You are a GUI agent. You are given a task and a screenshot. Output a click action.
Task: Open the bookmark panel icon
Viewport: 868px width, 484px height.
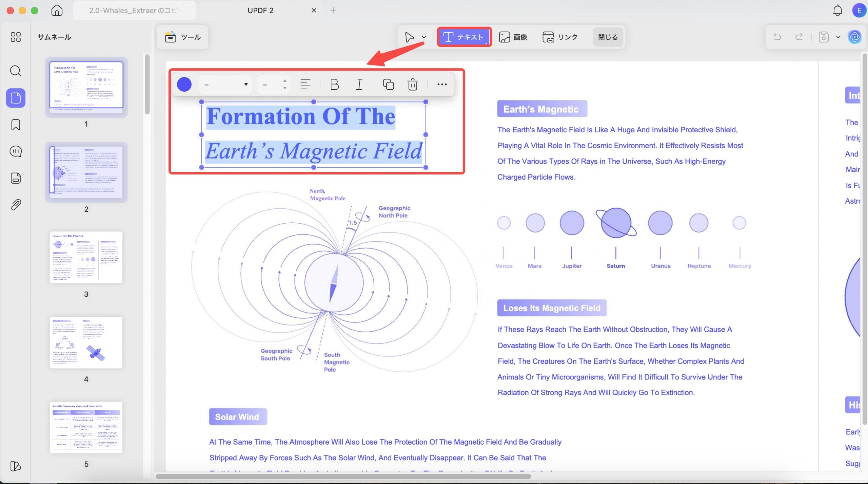click(16, 125)
